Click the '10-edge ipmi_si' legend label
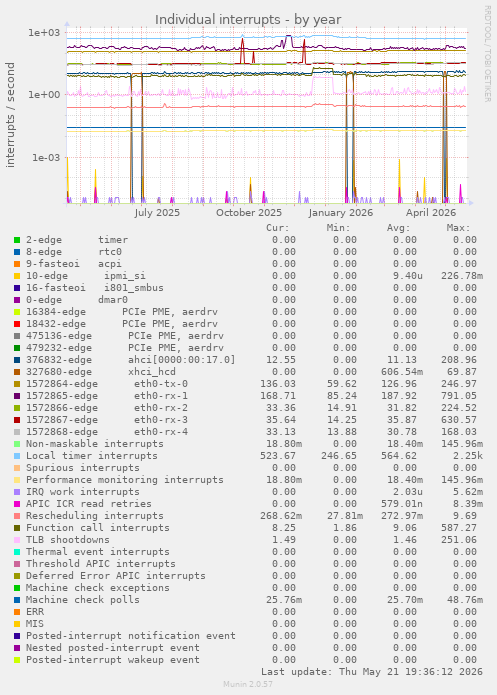Screen dimensions: 497x695 [x=86, y=276]
